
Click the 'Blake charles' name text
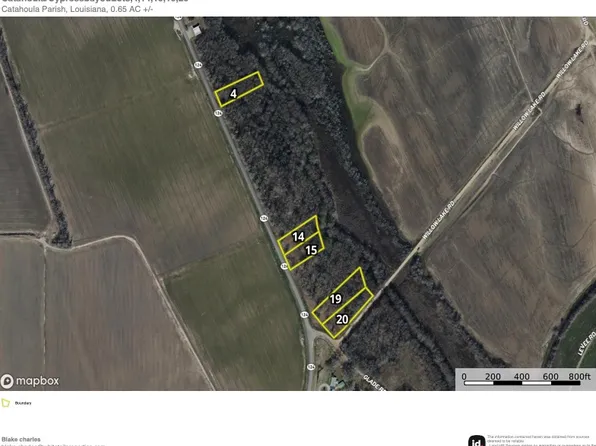21,439
